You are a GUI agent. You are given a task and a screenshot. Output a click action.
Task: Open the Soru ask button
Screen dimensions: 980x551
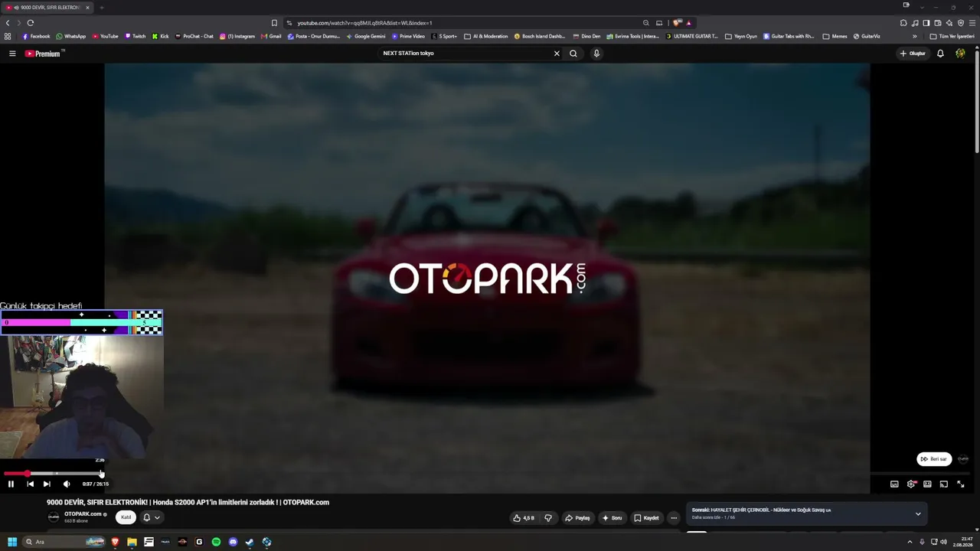[x=612, y=518]
